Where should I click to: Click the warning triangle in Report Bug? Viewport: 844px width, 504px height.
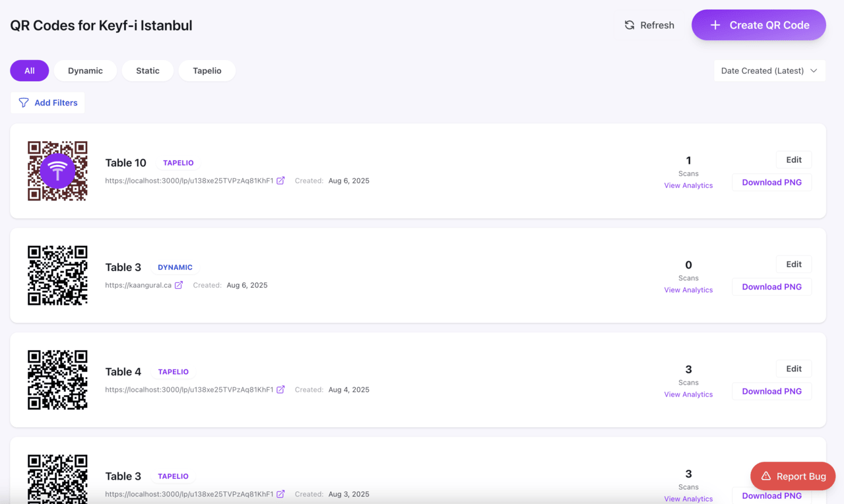click(766, 476)
